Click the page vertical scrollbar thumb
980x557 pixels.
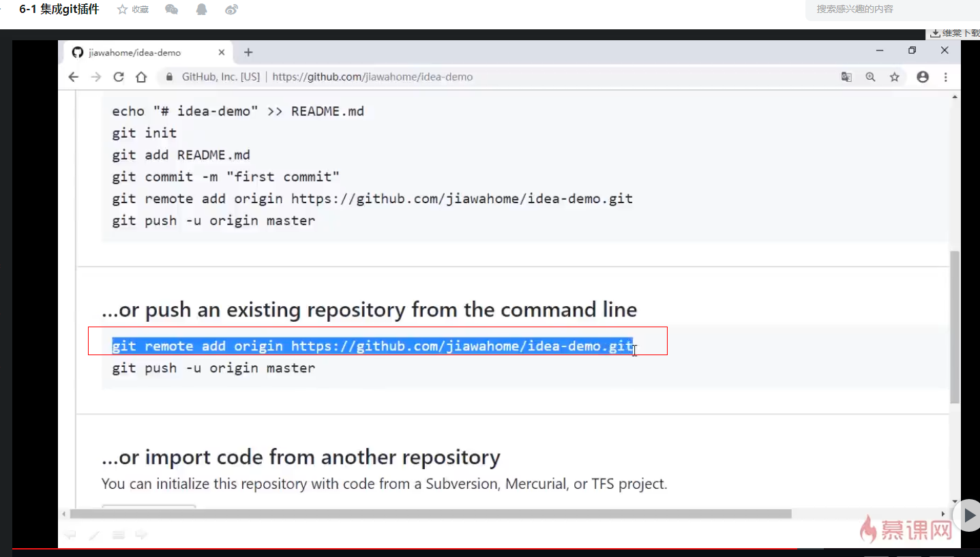click(x=955, y=326)
